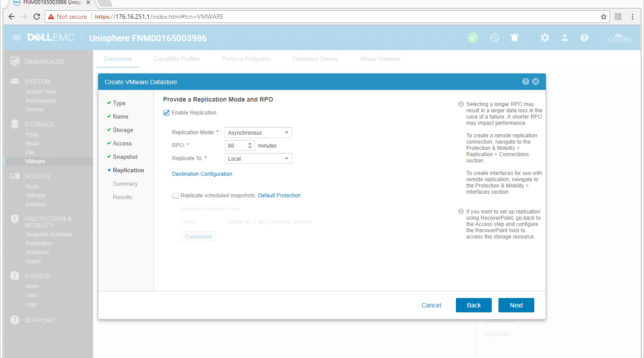The image size is (644, 358).
Task: Open the Replication Mode dropdown
Action: click(258, 132)
